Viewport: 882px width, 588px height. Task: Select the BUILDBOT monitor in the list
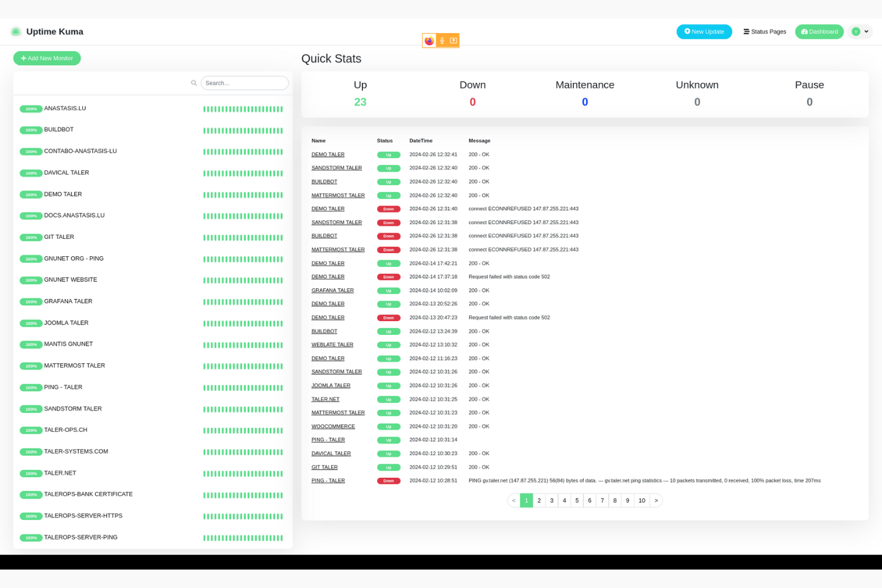(153, 130)
